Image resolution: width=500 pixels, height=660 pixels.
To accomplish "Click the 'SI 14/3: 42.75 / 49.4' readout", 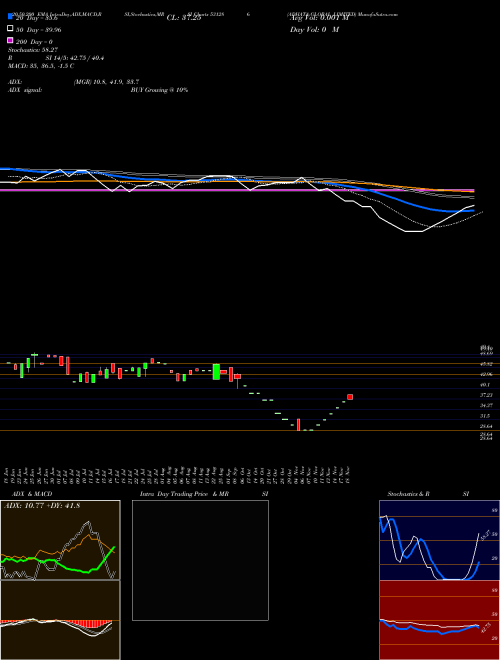I will [x=75, y=58].
